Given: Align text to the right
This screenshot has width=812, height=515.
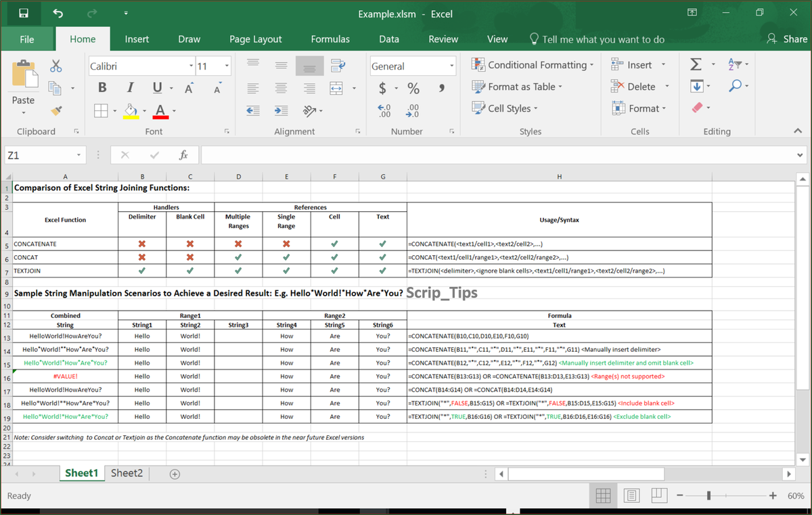Looking at the screenshot, I should tap(309, 89).
